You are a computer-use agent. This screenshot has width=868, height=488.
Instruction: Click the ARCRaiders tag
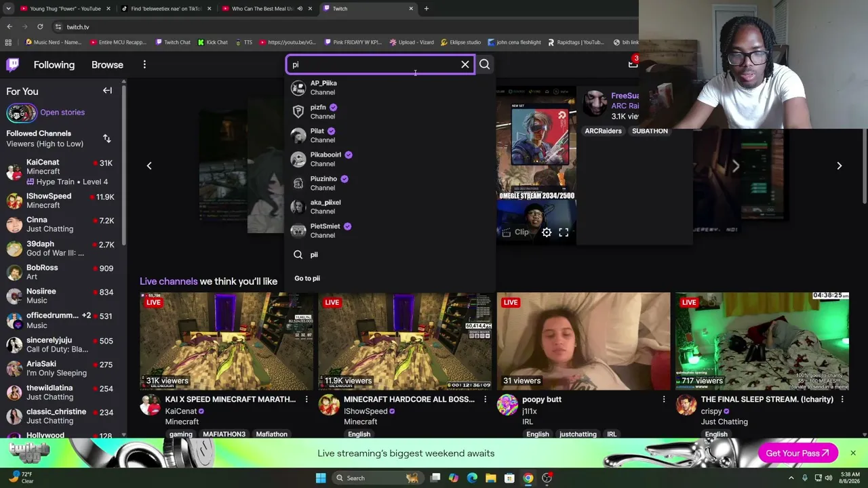click(x=603, y=131)
